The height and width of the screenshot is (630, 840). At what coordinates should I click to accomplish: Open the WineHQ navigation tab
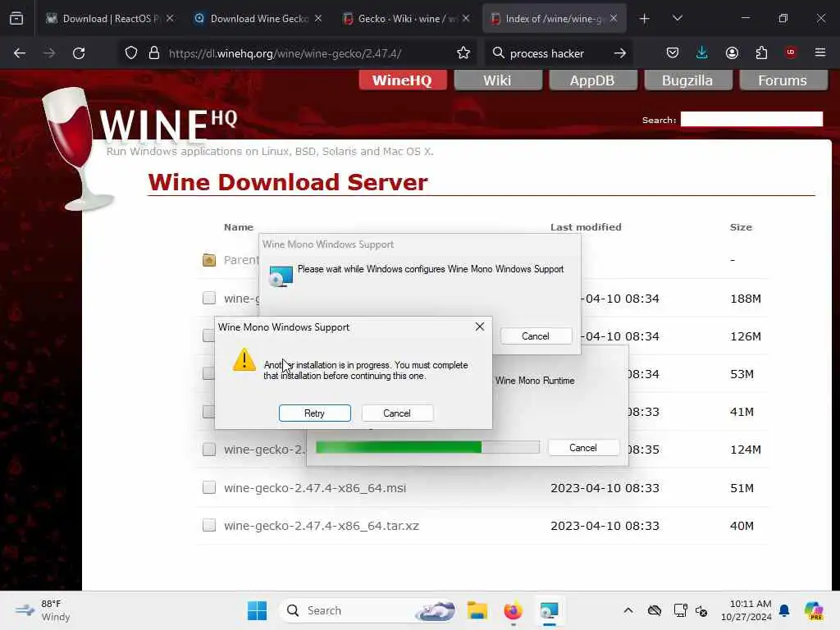click(402, 80)
